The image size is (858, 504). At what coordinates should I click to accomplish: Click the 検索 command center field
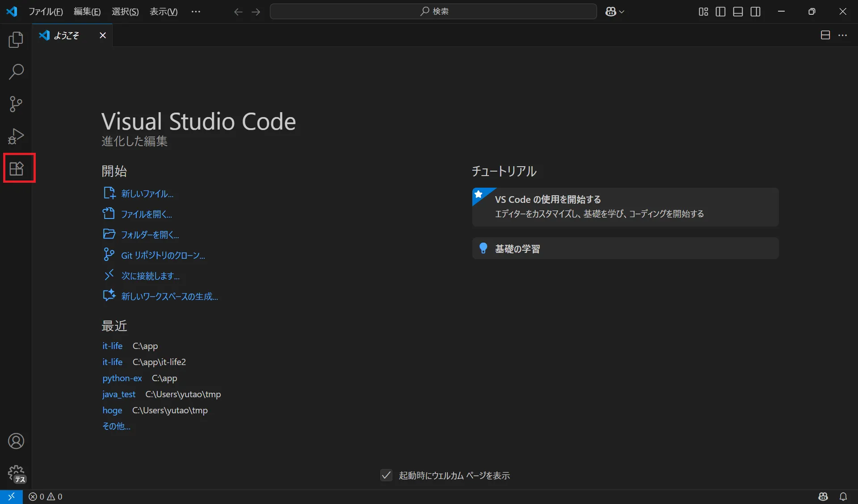[x=433, y=12]
